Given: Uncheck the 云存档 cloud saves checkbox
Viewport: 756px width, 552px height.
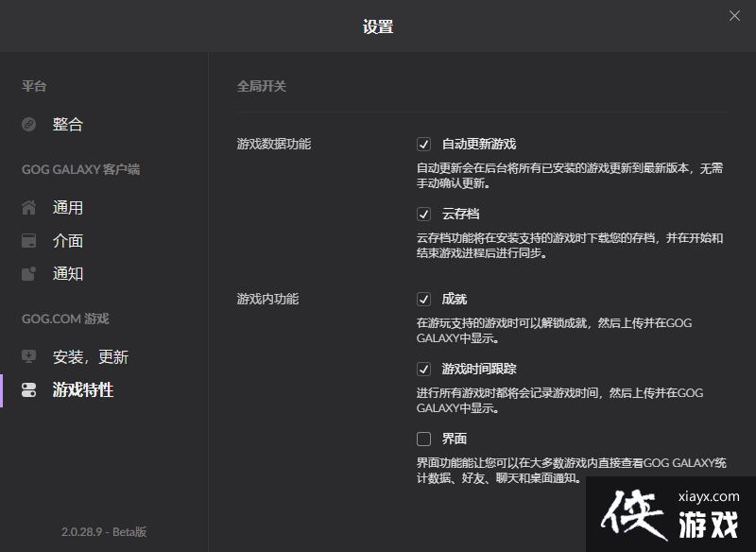Looking at the screenshot, I should (423, 214).
